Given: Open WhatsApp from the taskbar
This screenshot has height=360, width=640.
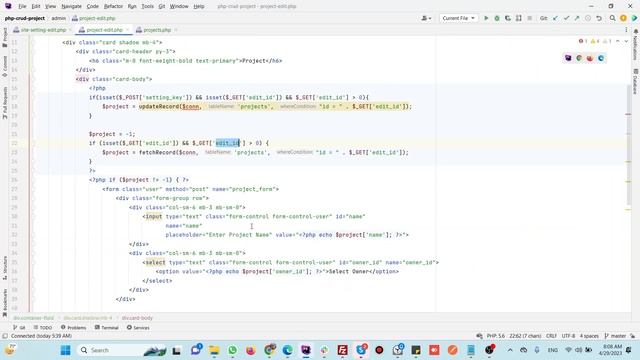Looking at the screenshot, I should [233, 350].
